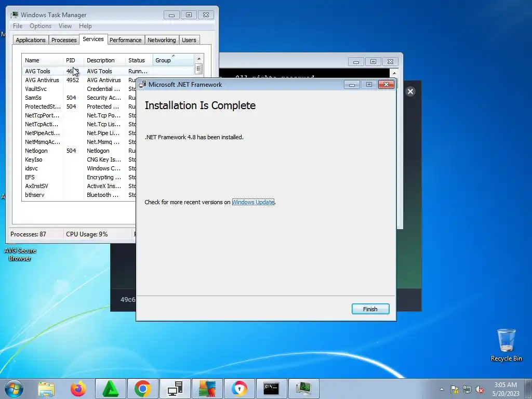Image resolution: width=532 pixels, height=399 pixels.
Task: Select the Recycle Bin desktop icon
Action: tap(506, 345)
